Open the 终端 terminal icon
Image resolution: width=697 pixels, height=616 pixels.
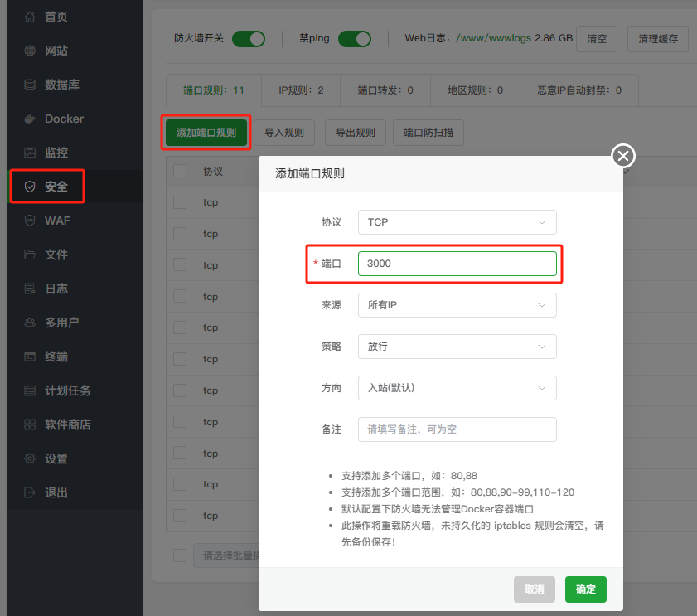click(30, 357)
